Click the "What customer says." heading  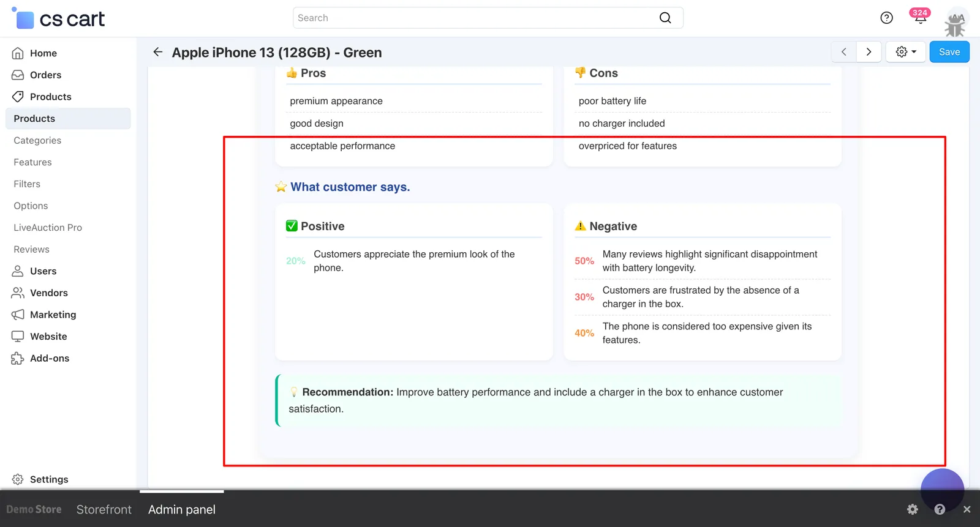point(350,187)
